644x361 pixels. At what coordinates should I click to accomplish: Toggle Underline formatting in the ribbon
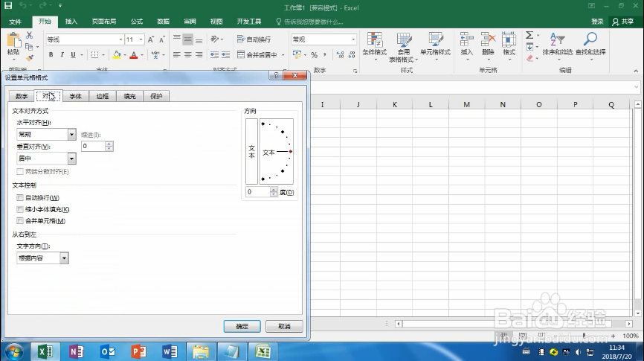(73, 54)
